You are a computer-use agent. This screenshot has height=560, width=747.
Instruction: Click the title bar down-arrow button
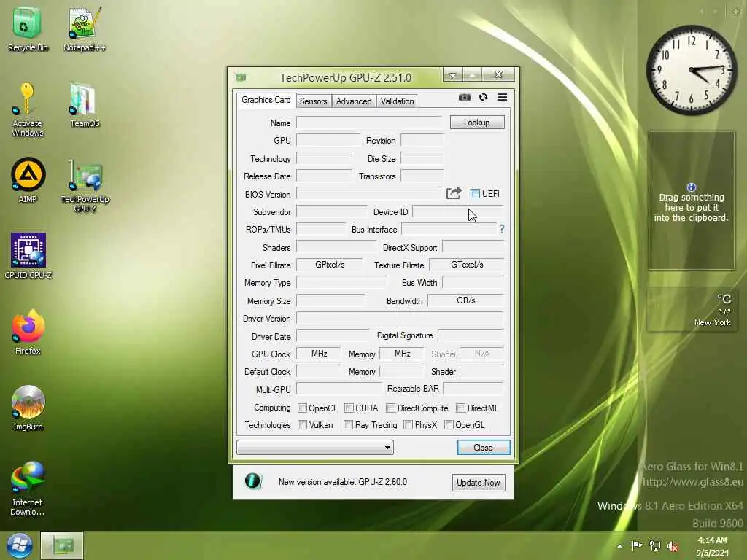(452, 75)
